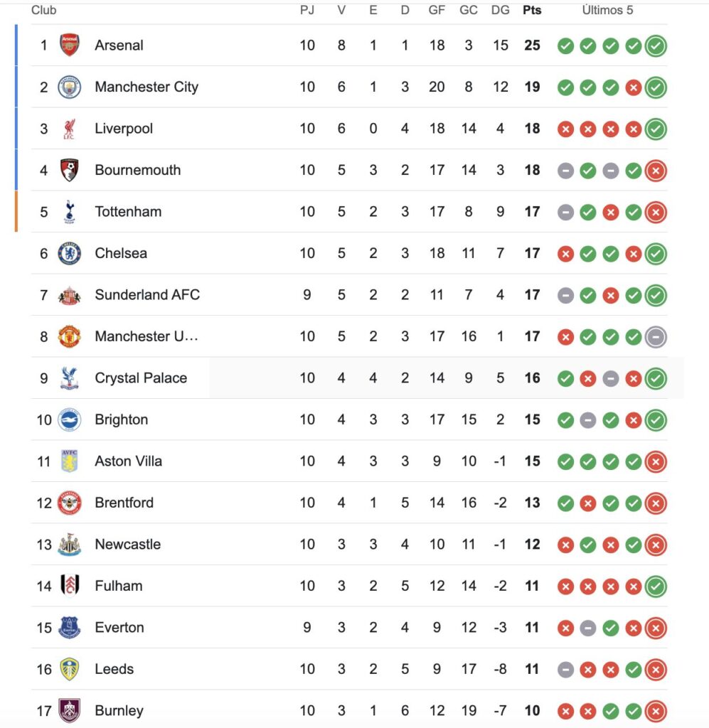709x728 pixels.
Task: Click the Leeds club crest icon
Action: click(70, 669)
